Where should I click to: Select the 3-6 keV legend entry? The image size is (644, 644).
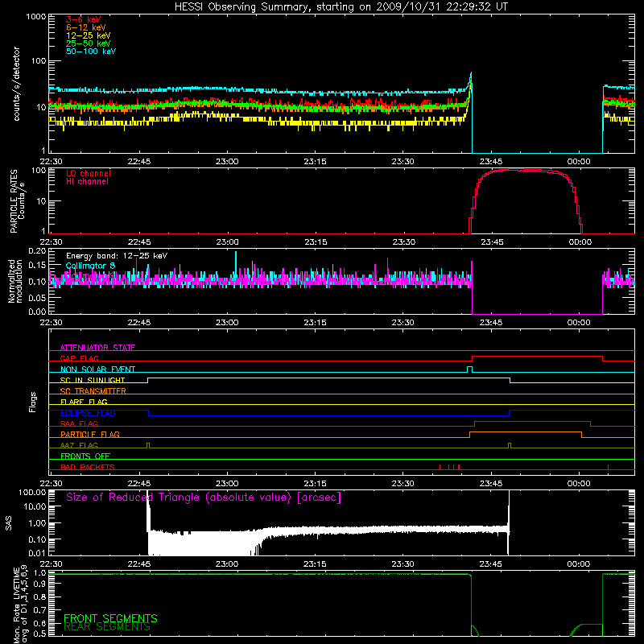[x=84, y=19]
